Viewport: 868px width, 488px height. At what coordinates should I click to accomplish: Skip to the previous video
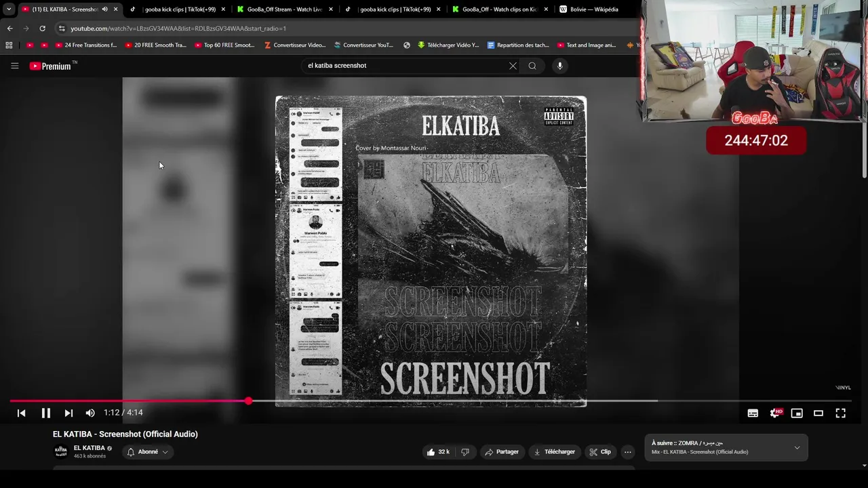pos(21,413)
